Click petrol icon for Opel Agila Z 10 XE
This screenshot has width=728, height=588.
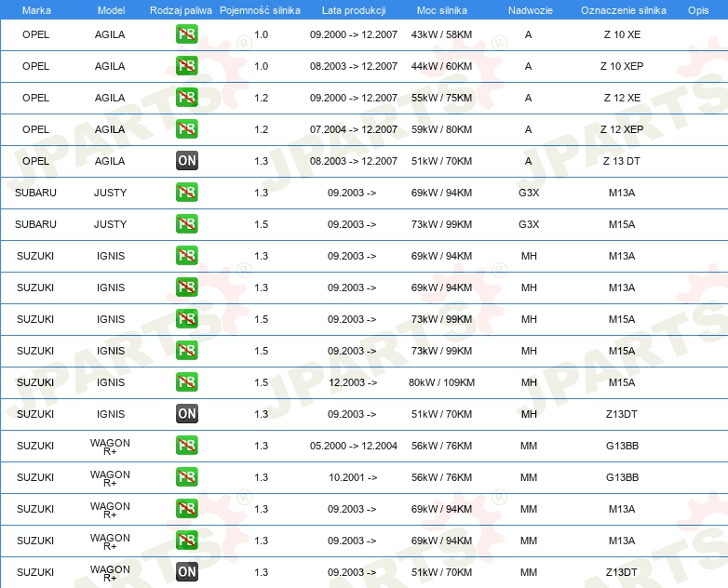point(186,34)
